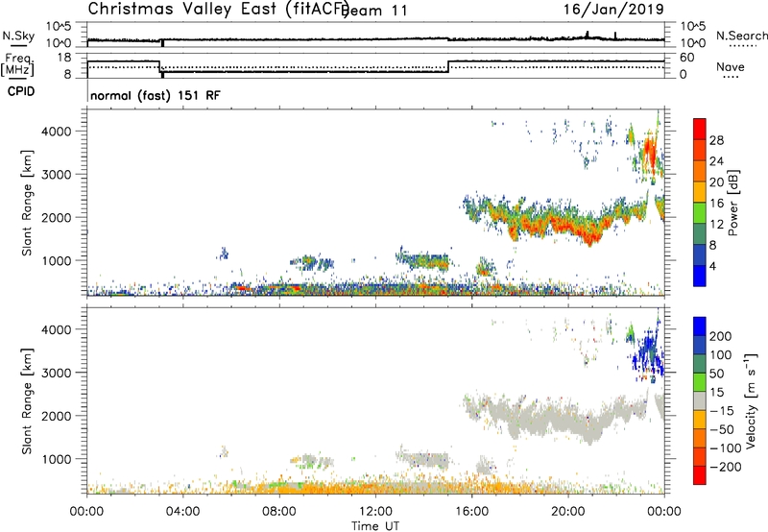Select the '2000' tick of the velocity panel
This screenshot has height=532, width=768.
point(57,416)
